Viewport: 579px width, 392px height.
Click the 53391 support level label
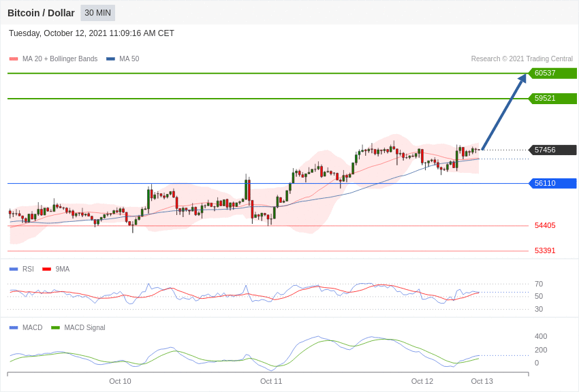[x=545, y=250]
